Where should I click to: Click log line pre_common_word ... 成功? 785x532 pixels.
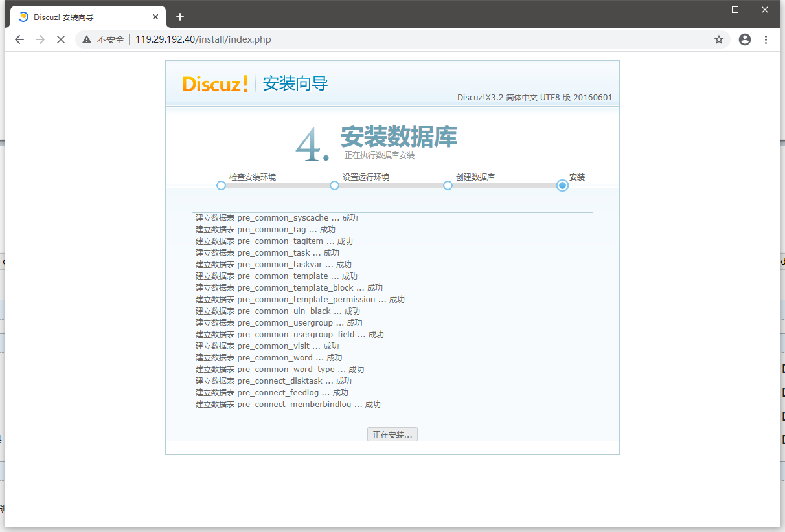(x=269, y=358)
